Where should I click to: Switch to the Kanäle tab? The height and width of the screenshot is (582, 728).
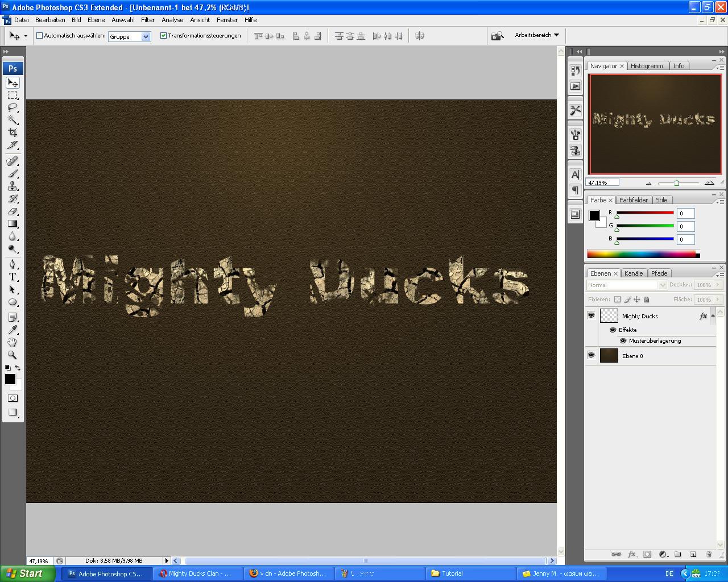tap(634, 273)
